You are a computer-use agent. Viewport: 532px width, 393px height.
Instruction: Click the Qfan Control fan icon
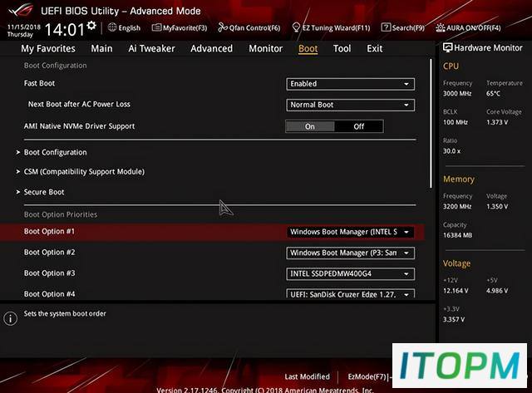click(223, 27)
